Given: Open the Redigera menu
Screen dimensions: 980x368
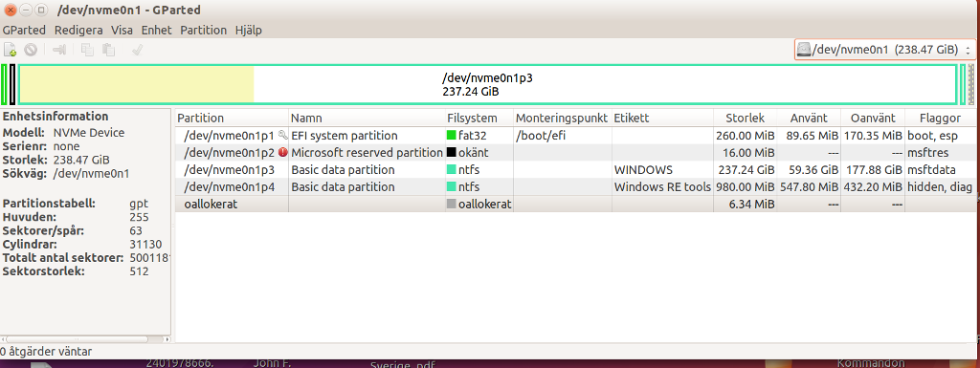Looking at the screenshot, I should click(x=78, y=30).
